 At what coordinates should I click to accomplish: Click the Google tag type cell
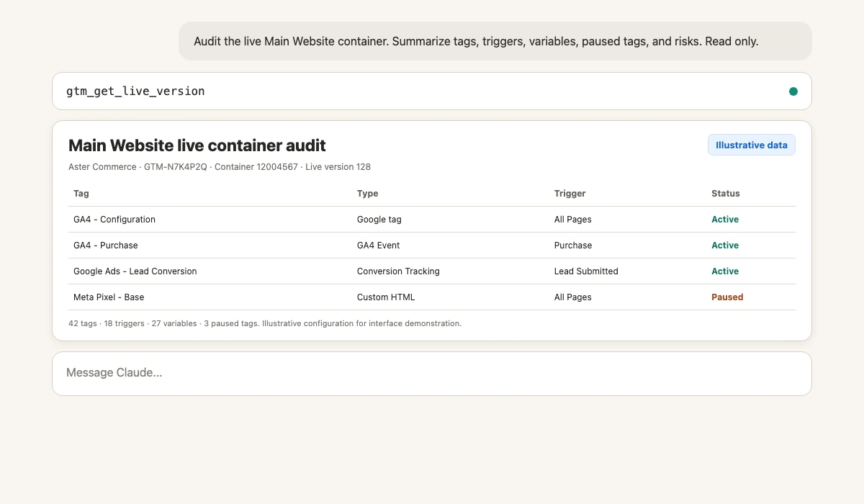pyautogui.click(x=379, y=220)
